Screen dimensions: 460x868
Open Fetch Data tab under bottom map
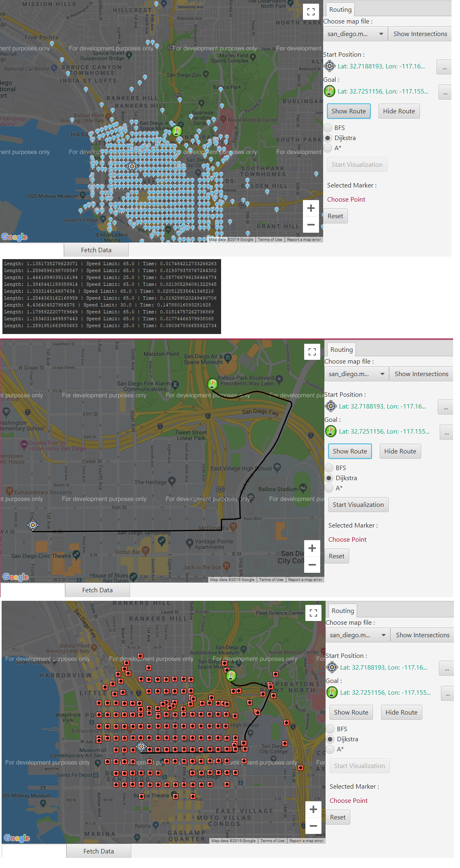tap(98, 851)
